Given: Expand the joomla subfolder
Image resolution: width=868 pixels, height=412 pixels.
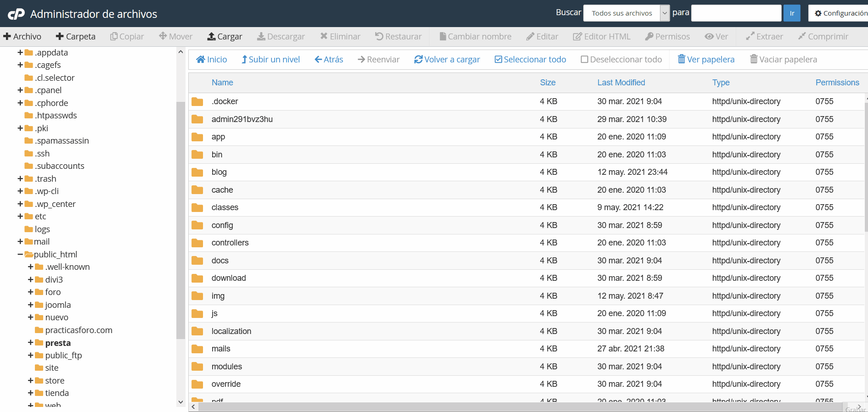Looking at the screenshot, I should 30,305.
